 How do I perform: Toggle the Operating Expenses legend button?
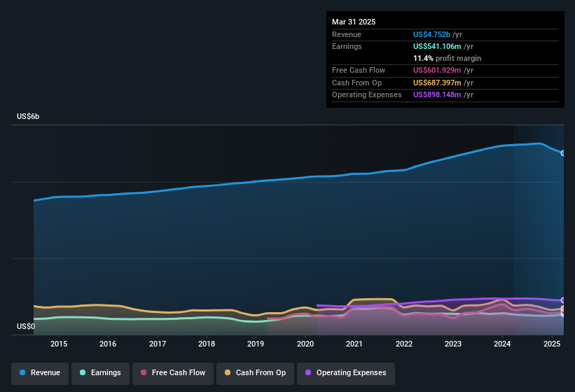coord(345,373)
